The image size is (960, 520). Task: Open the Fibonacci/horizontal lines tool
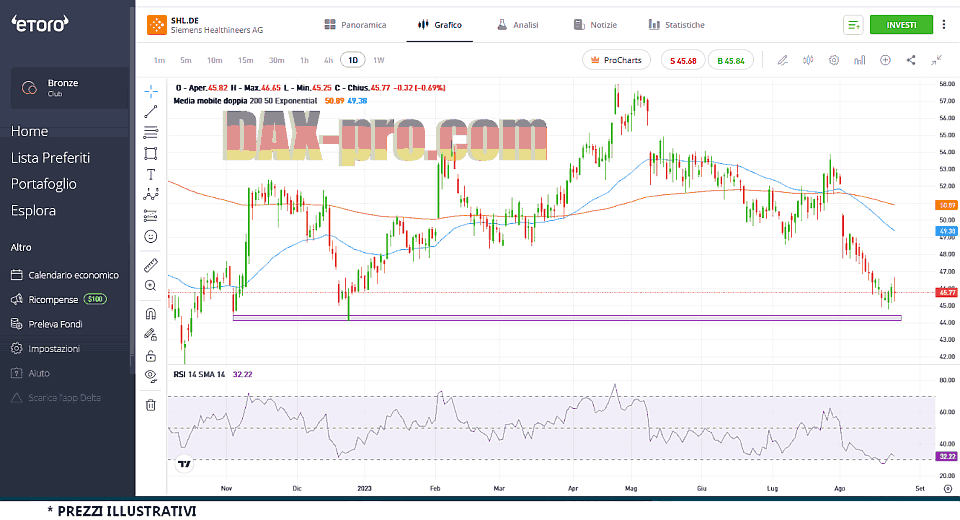coord(151,132)
